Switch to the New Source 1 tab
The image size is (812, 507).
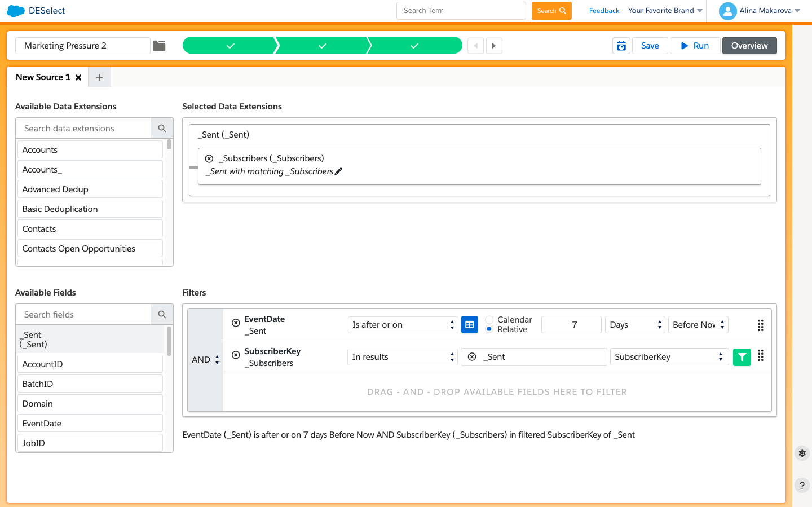coord(43,77)
